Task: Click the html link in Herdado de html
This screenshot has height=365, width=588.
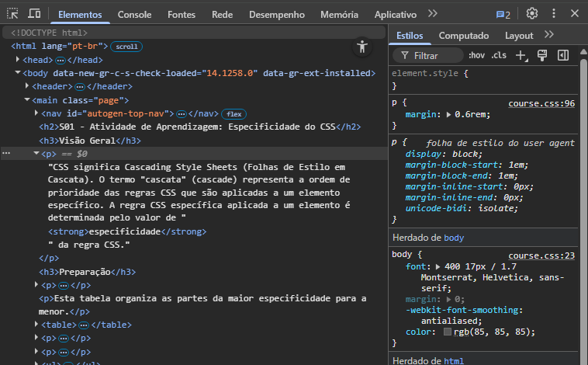Action: pyautogui.click(x=454, y=361)
